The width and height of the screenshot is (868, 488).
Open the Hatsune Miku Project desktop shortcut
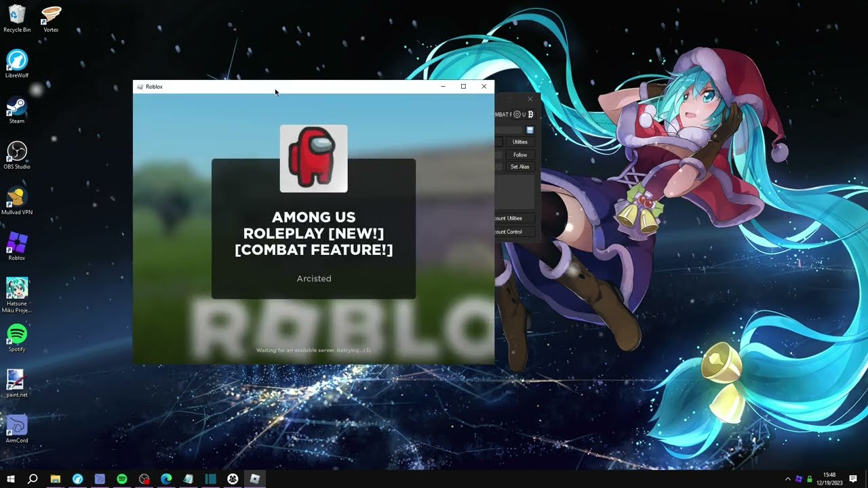click(17, 295)
